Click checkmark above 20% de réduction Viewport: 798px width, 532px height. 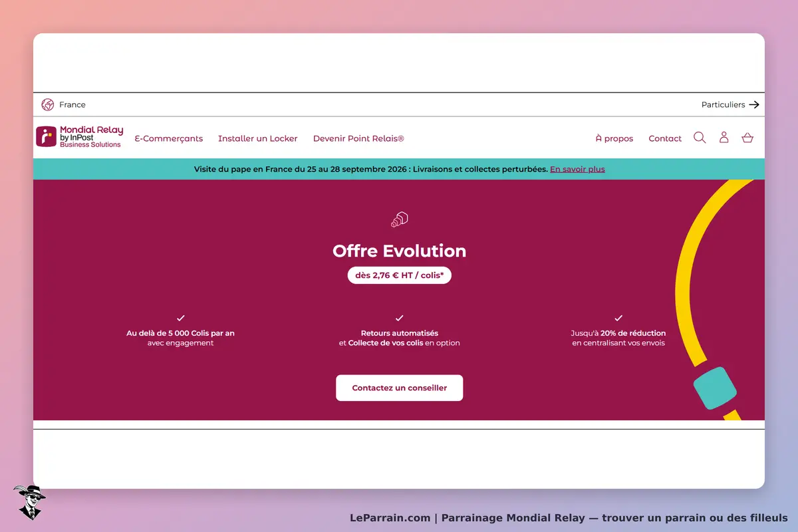(618, 318)
